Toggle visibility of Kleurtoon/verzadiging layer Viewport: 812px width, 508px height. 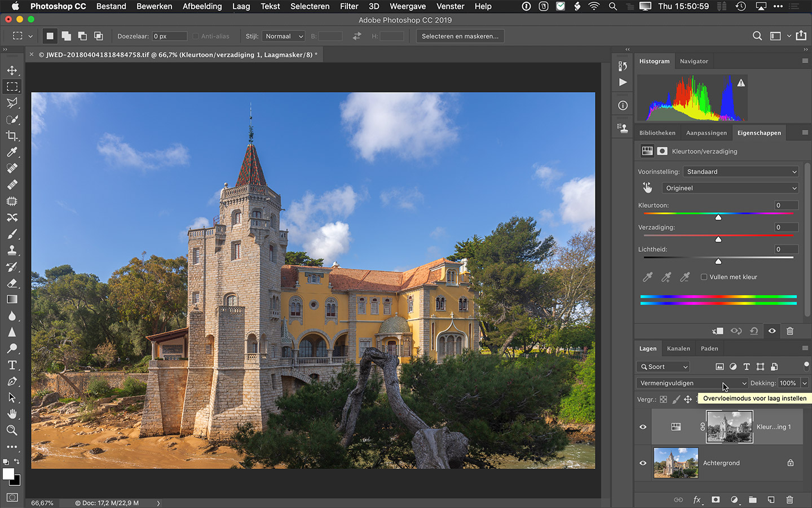tap(643, 427)
